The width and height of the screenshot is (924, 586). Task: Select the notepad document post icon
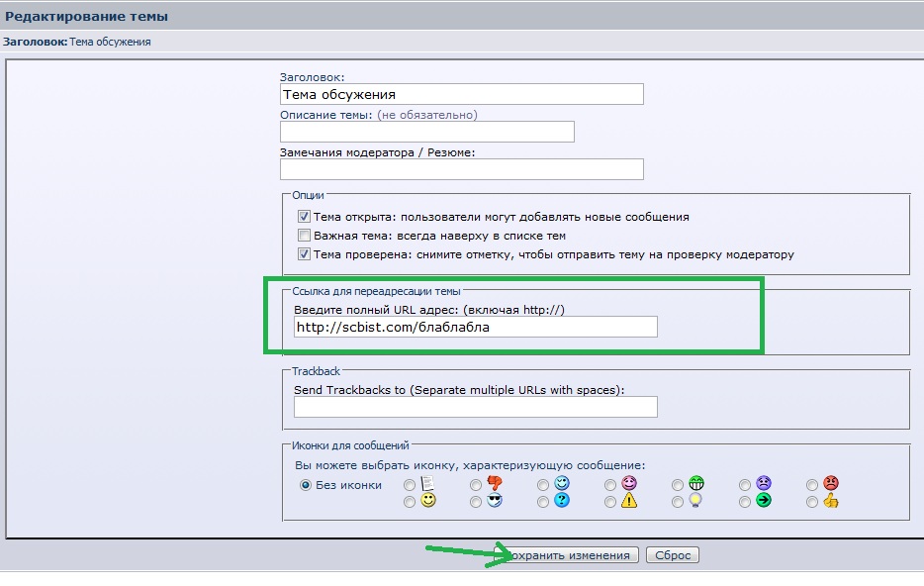[410, 485]
